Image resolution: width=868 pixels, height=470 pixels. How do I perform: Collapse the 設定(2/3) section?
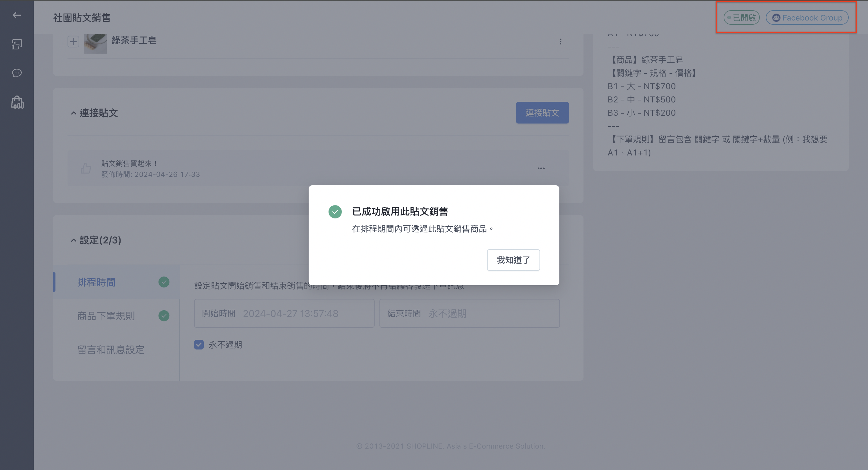(74, 240)
